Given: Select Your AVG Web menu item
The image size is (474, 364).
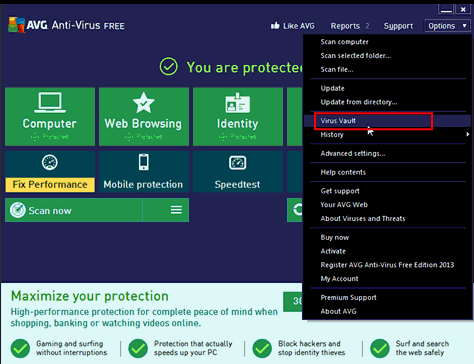Looking at the screenshot, I should pyautogui.click(x=344, y=205).
